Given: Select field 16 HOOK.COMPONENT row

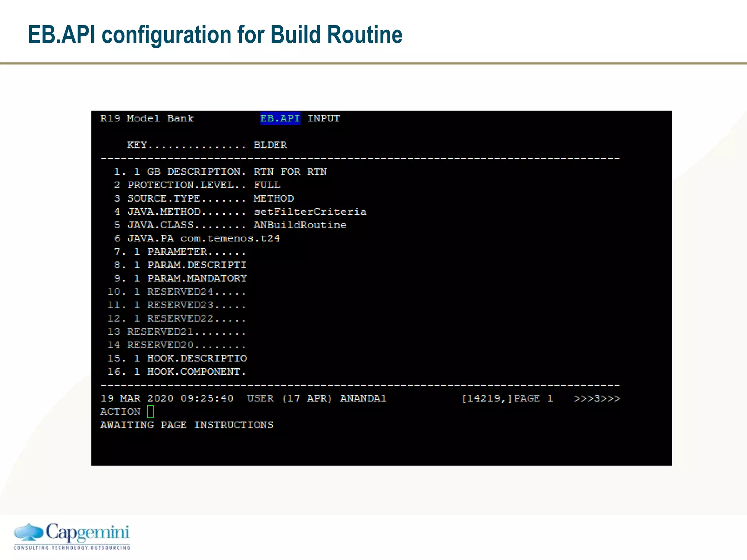Looking at the screenshot, I should [177, 372].
